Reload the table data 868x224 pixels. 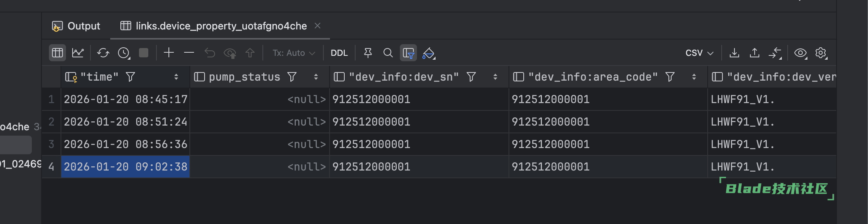pyautogui.click(x=103, y=53)
